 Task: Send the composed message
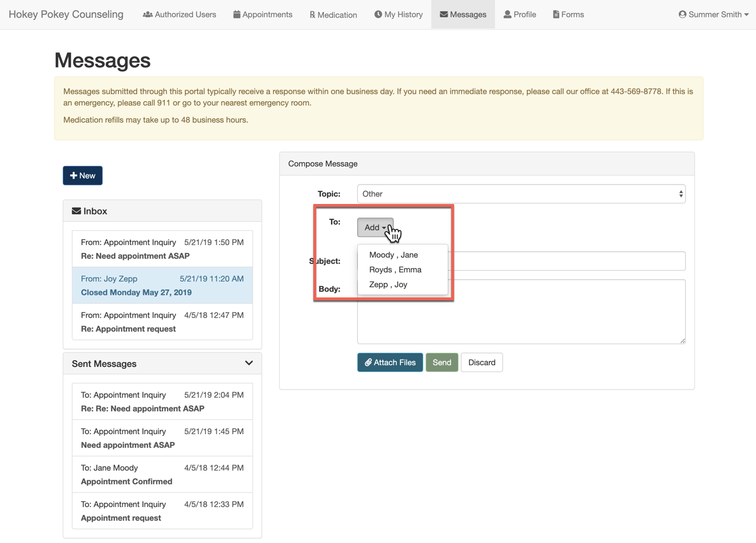[x=442, y=362]
